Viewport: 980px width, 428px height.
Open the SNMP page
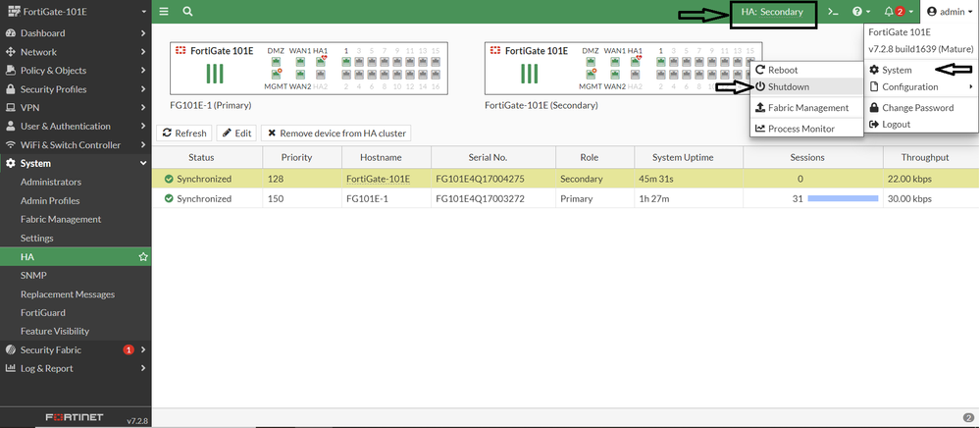33,275
